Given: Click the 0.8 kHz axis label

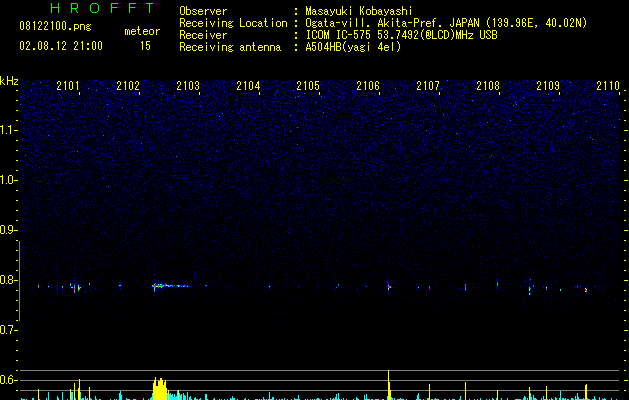Looking at the screenshot, I should (8, 280).
